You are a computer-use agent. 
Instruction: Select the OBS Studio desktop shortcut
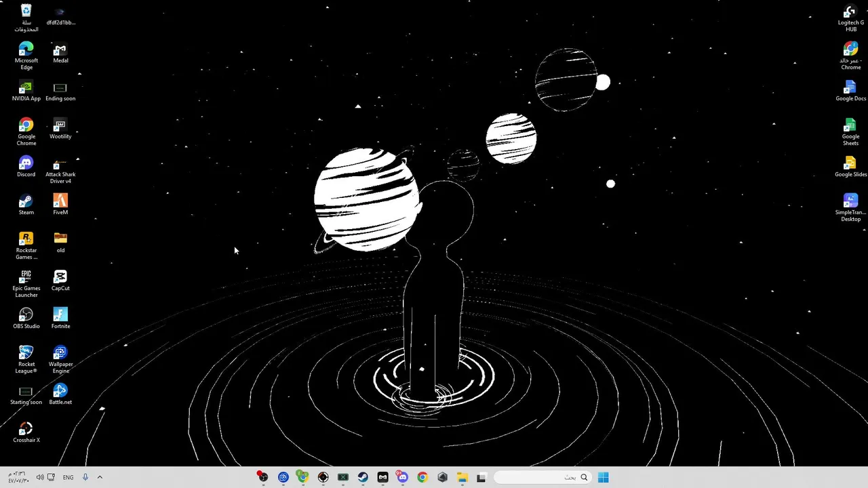point(26,319)
